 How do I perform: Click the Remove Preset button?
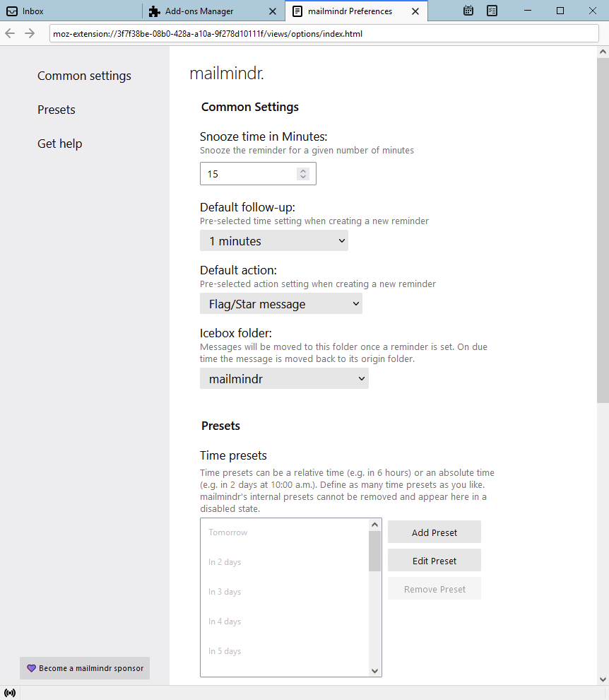tap(434, 589)
